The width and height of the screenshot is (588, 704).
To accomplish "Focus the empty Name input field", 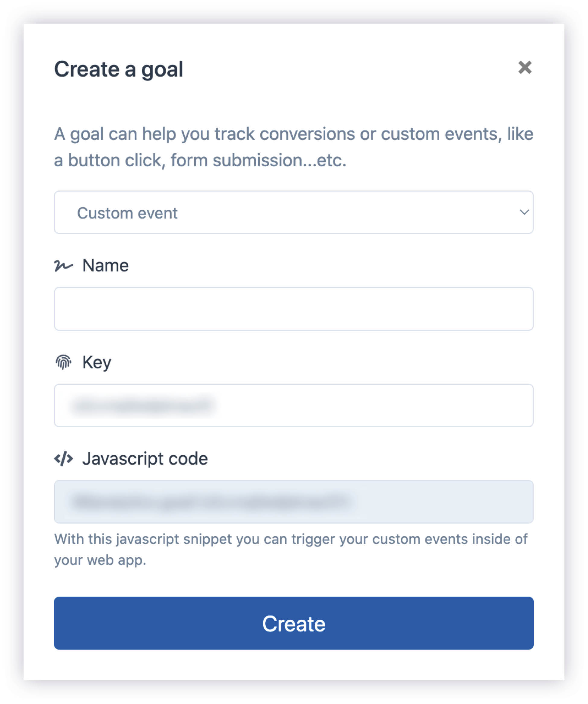I will (x=294, y=309).
